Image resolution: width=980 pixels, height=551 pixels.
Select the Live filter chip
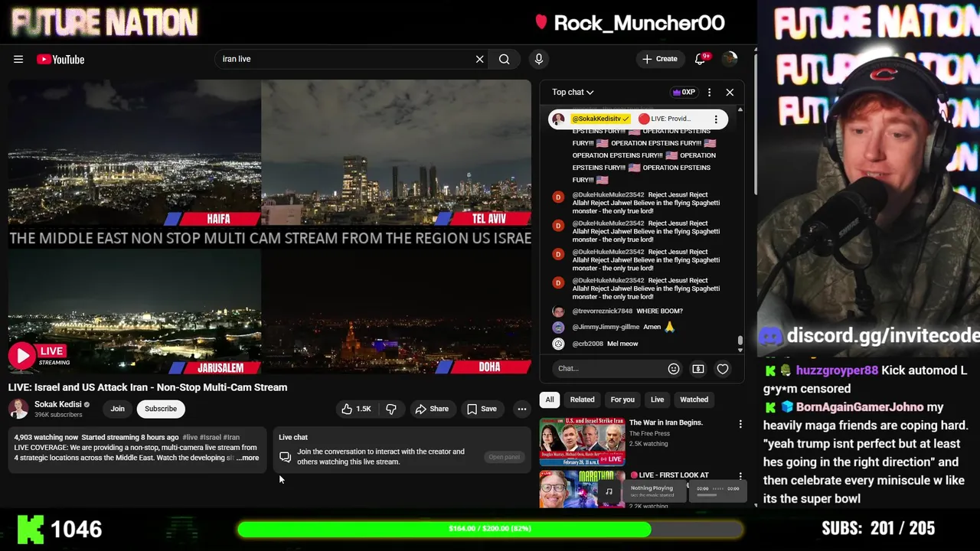(657, 399)
